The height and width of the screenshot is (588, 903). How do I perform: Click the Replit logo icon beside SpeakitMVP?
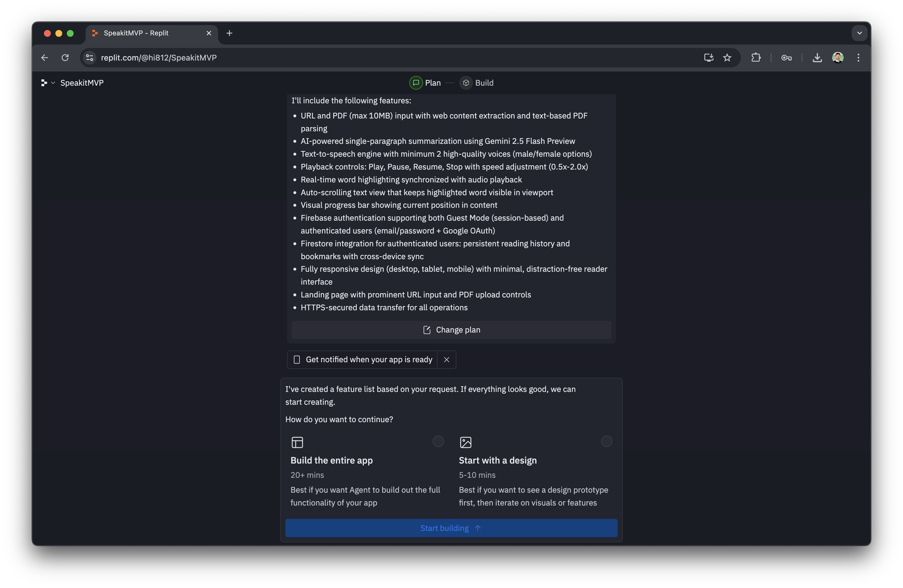(x=44, y=83)
